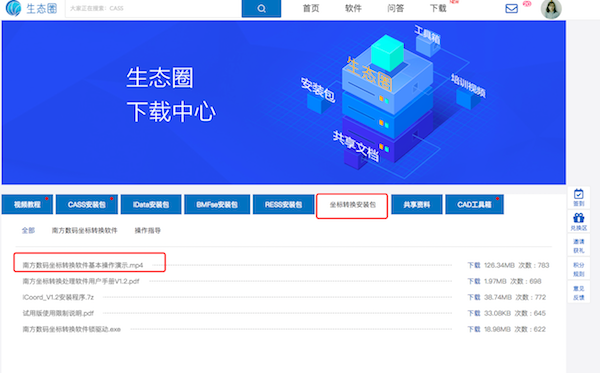
Task: Focus the search field showing CASS hint
Action: point(153,8)
